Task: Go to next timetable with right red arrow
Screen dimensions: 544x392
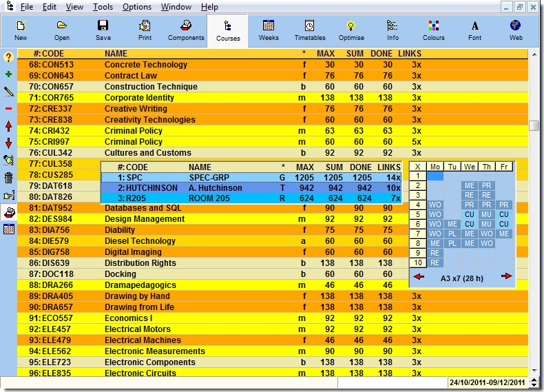Action: pyautogui.click(x=508, y=276)
